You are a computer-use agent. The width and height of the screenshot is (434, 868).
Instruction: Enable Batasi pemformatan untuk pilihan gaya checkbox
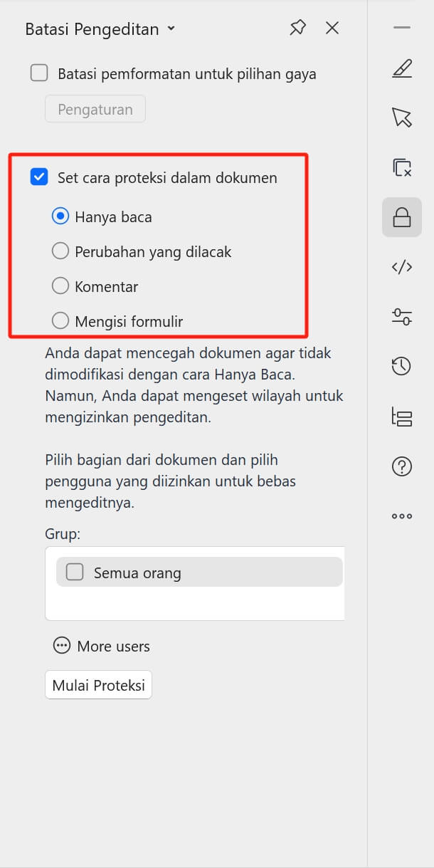39,73
